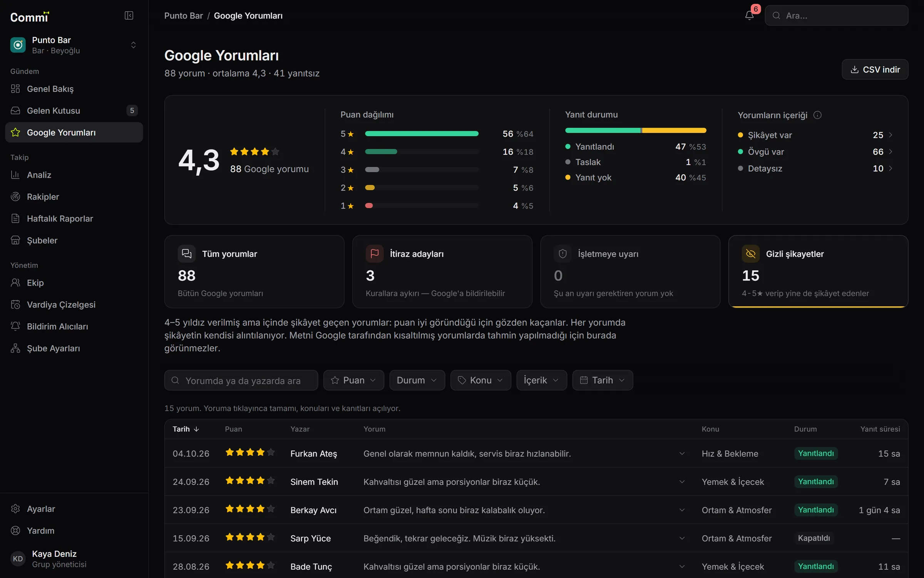The width and height of the screenshot is (924, 578).
Task: Open Detaysız content breakdown row
Action: point(815,168)
